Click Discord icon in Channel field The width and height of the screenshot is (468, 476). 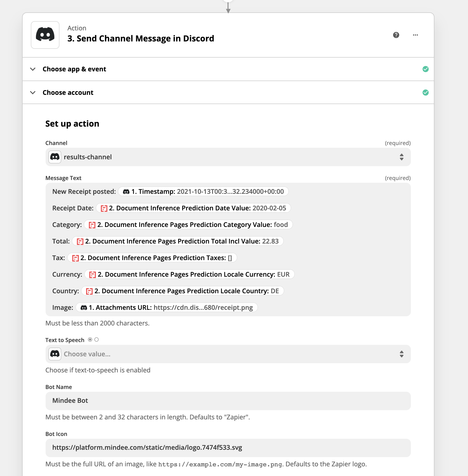55,157
